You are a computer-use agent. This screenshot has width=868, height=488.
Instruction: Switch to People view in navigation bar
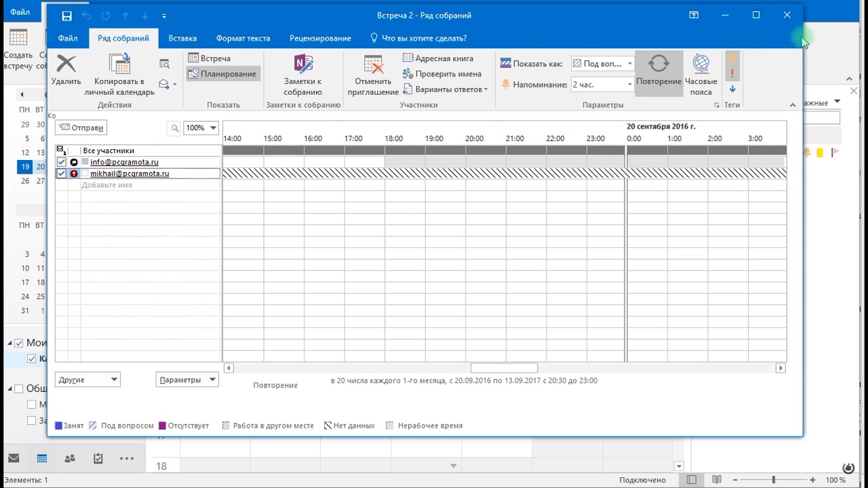tap(70, 459)
